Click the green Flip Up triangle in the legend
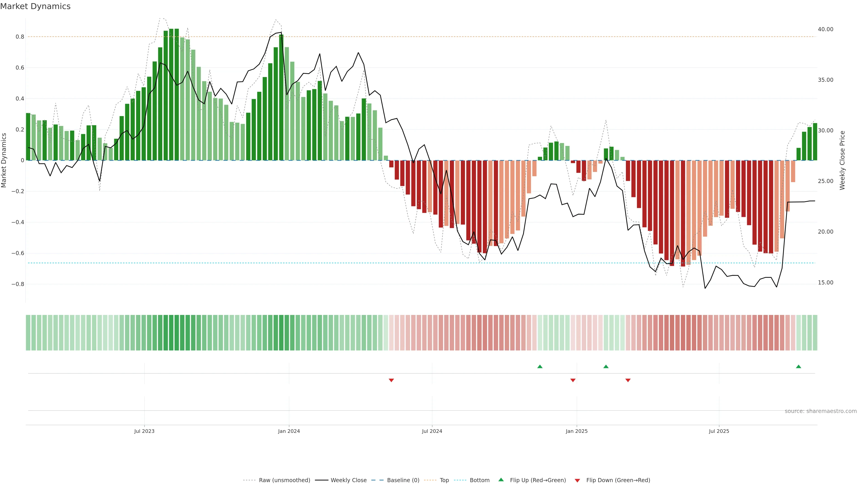This screenshot has width=868, height=488. 501,480
